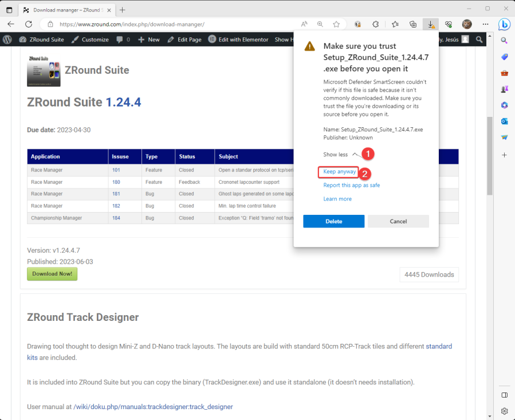Click the zoom magnifier icon in the address bar

click(320, 24)
